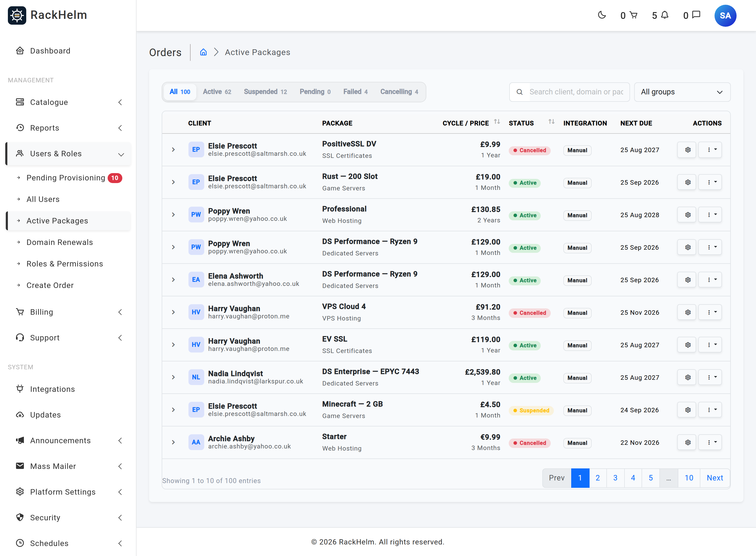Click gear icon for EV SSL row

click(x=687, y=345)
